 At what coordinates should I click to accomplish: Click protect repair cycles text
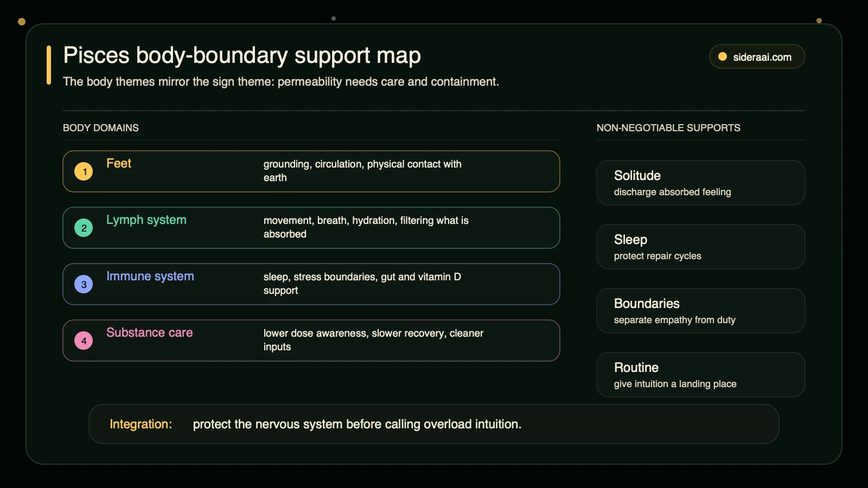[x=658, y=256]
